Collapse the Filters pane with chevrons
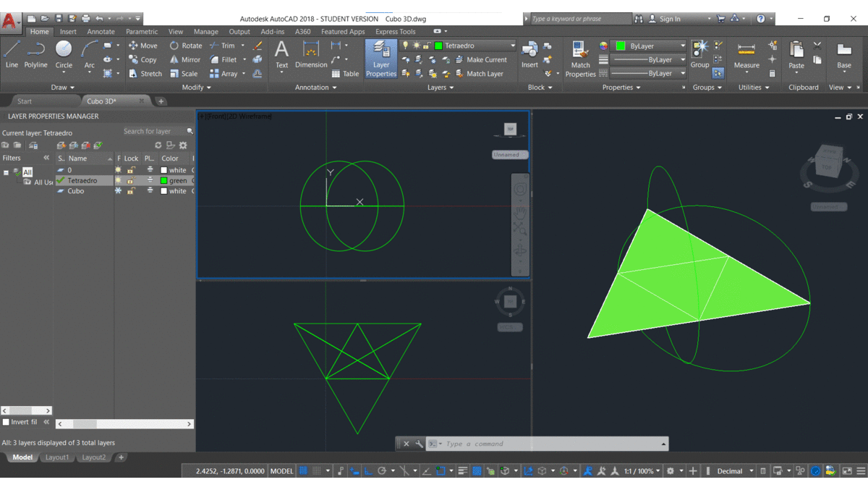The height and width of the screenshot is (490, 868). (x=46, y=158)
